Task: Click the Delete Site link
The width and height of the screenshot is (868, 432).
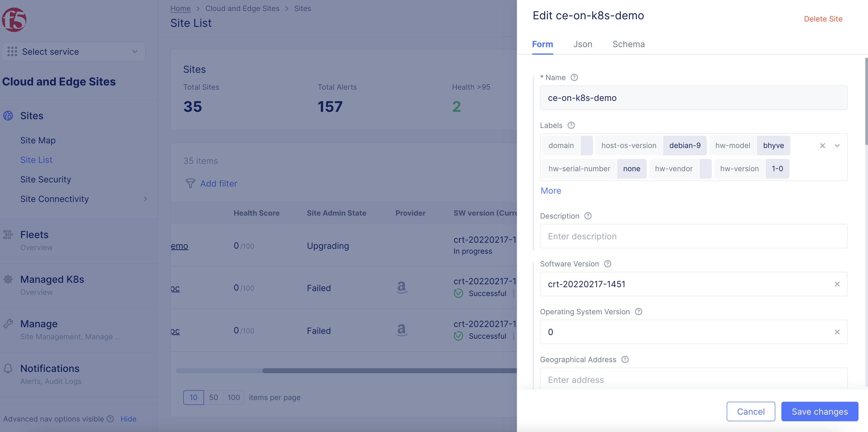Action: 823,19
